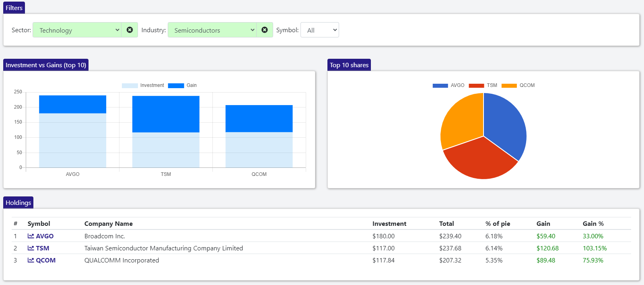Click the $207.32 total value

(x=450, y=260)
